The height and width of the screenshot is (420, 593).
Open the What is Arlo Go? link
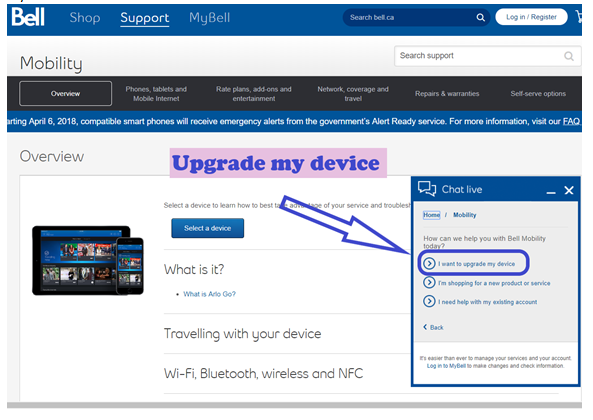210,294
